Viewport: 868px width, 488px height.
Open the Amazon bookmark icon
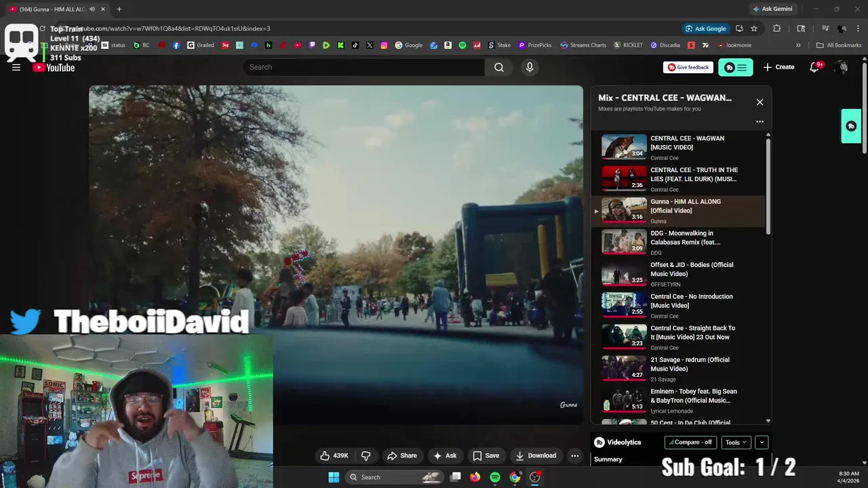pyautogui.click(x=448, y=45)
